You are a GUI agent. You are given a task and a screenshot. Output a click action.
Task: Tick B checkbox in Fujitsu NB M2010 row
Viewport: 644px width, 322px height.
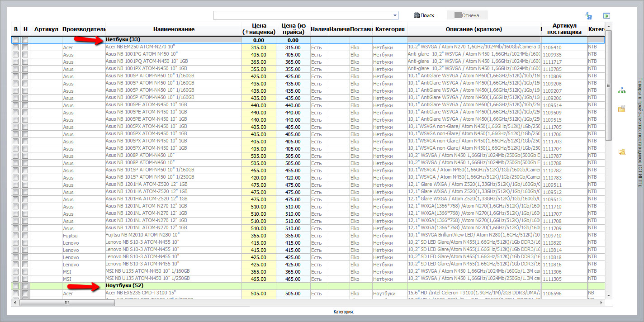pyautogui.click(x=16, y=236)
